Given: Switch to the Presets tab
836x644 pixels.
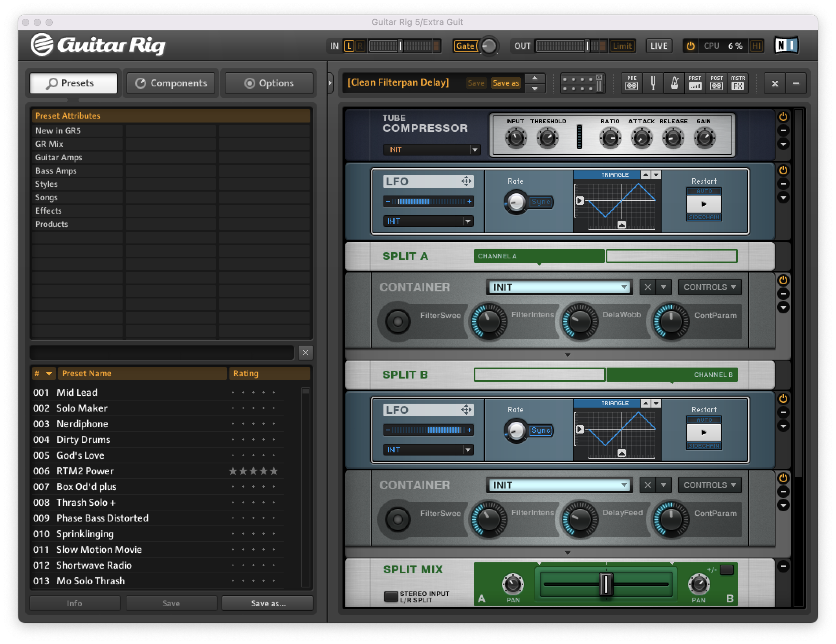Looking at the screenshot, I should click(x=73, y=83).
